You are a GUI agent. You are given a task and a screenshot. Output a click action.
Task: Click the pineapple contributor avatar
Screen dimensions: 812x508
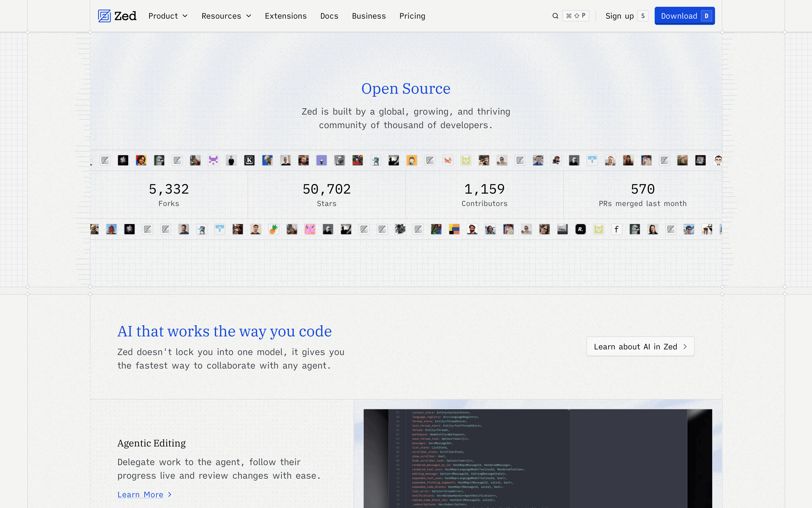click(x=274, y=229)
